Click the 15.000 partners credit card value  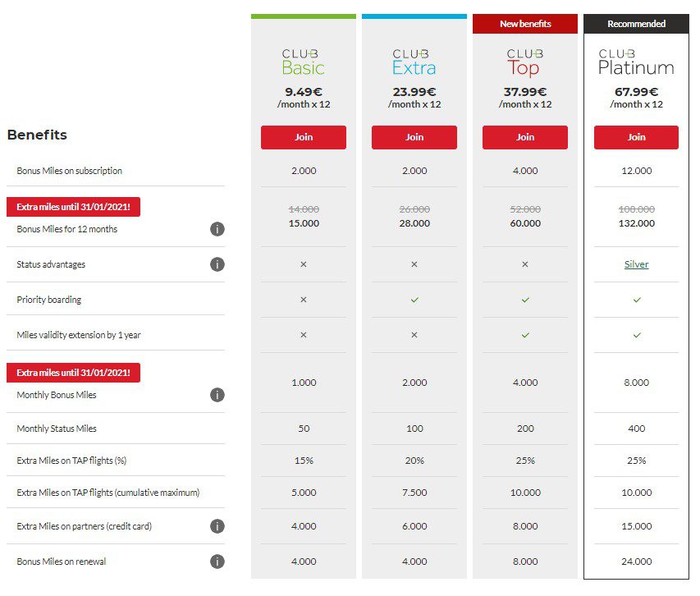click(637, 526)
